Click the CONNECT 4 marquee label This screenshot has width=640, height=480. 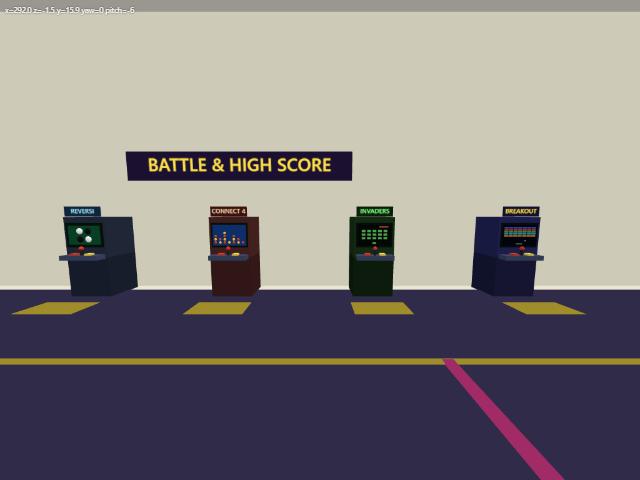click(229, 211)
